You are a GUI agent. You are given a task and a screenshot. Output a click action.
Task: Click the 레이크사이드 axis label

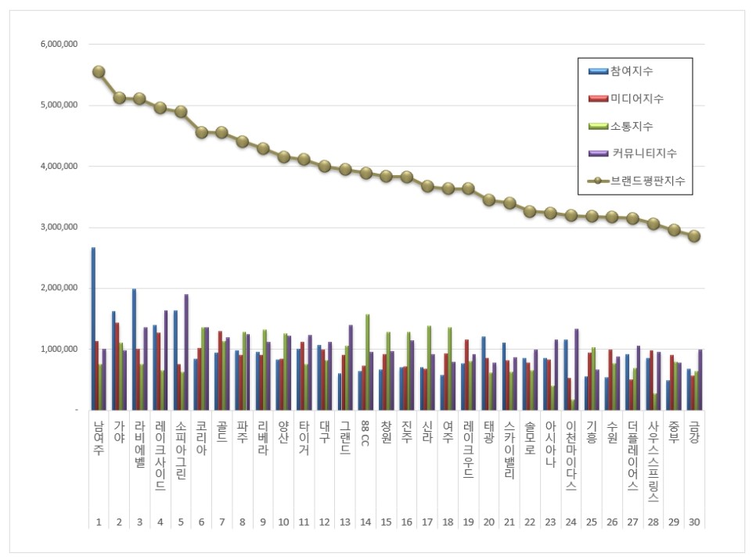(160, 455)
